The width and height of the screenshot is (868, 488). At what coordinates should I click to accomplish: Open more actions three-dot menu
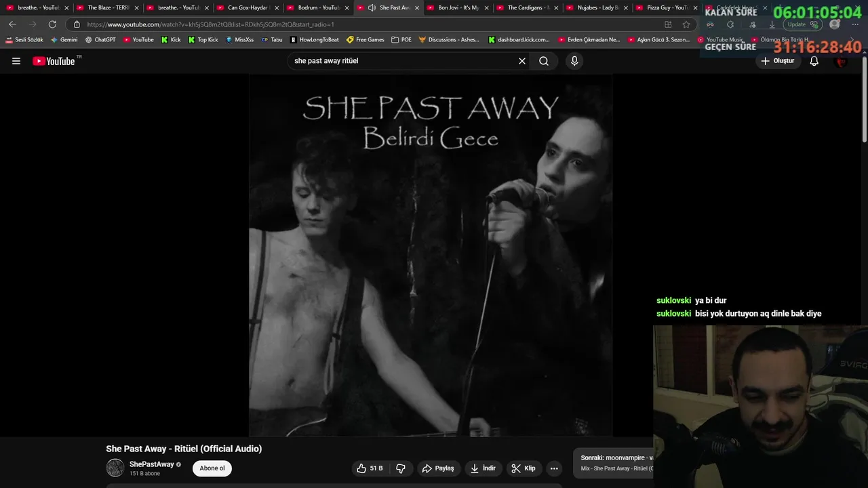click(x=554, y=468)
